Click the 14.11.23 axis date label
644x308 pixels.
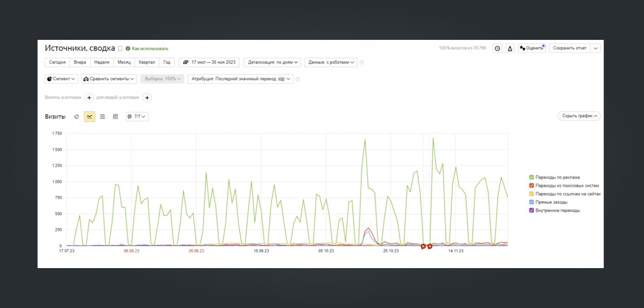tap(456, 251)
